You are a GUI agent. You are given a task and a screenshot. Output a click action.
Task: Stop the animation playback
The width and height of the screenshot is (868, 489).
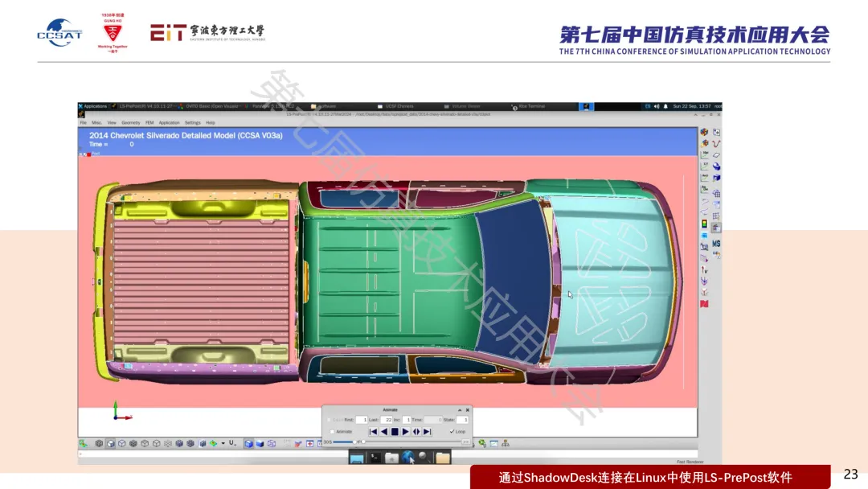[x=395, y=431]
